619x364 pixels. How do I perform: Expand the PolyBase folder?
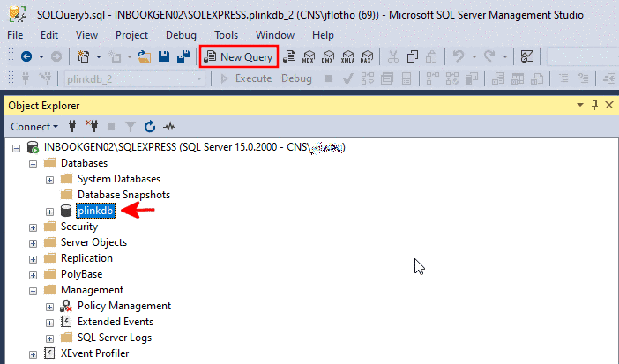(x=34, y=275)
